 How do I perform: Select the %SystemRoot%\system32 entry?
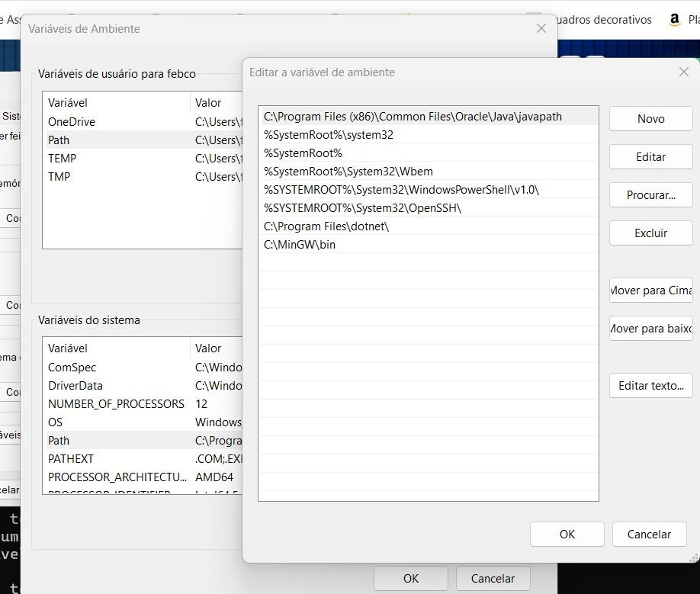click(428, 135)
